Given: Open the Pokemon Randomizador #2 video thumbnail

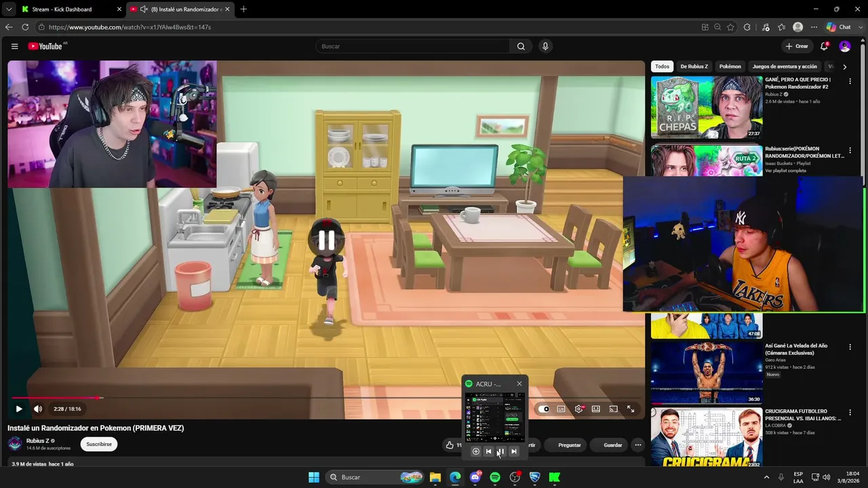Looking at the screenshot, I should tap(707, 107).
